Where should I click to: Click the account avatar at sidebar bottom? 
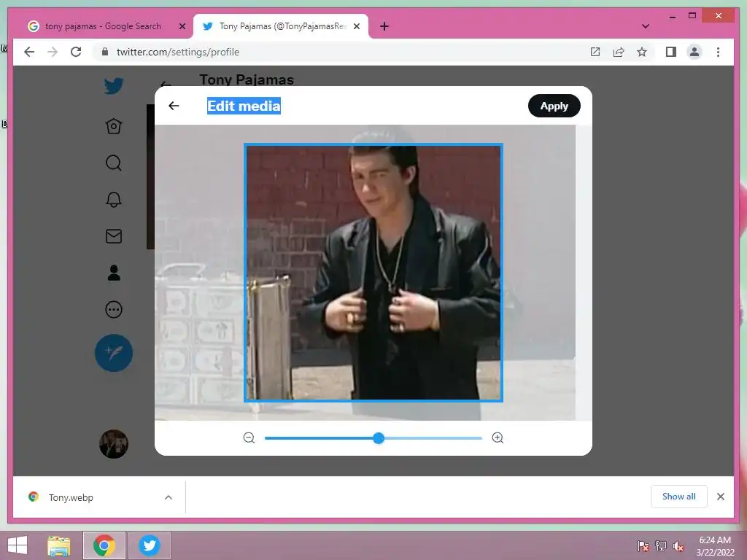pos(114,444)
